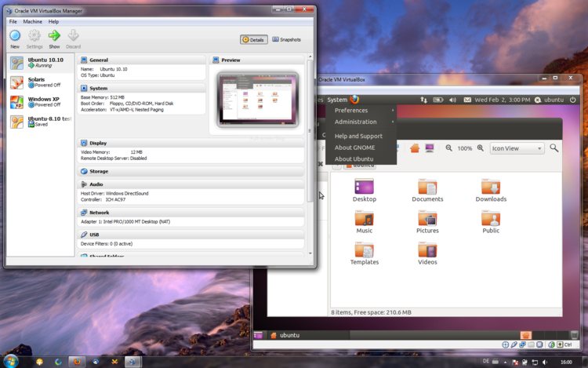Select the Pictures folder

pyautogui.click(x=427, y=222)
